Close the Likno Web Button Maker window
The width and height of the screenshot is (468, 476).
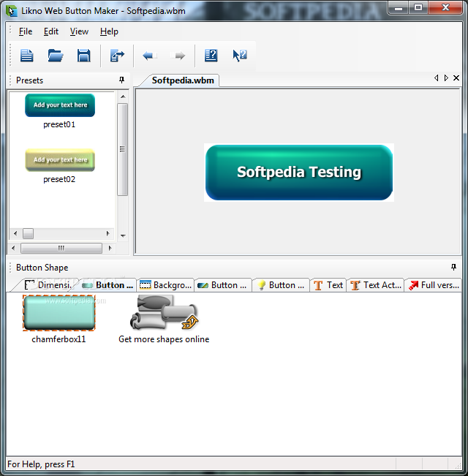pyautogui.click(x=445, y=8)
